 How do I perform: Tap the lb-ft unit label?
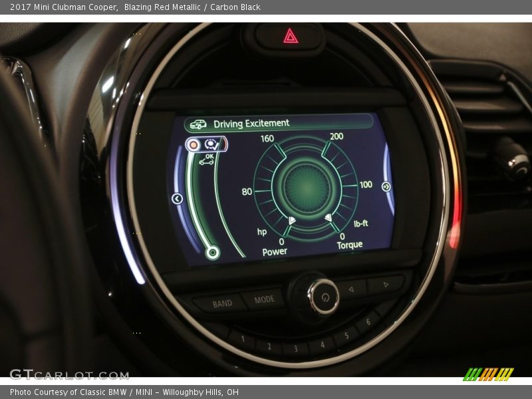360,223
